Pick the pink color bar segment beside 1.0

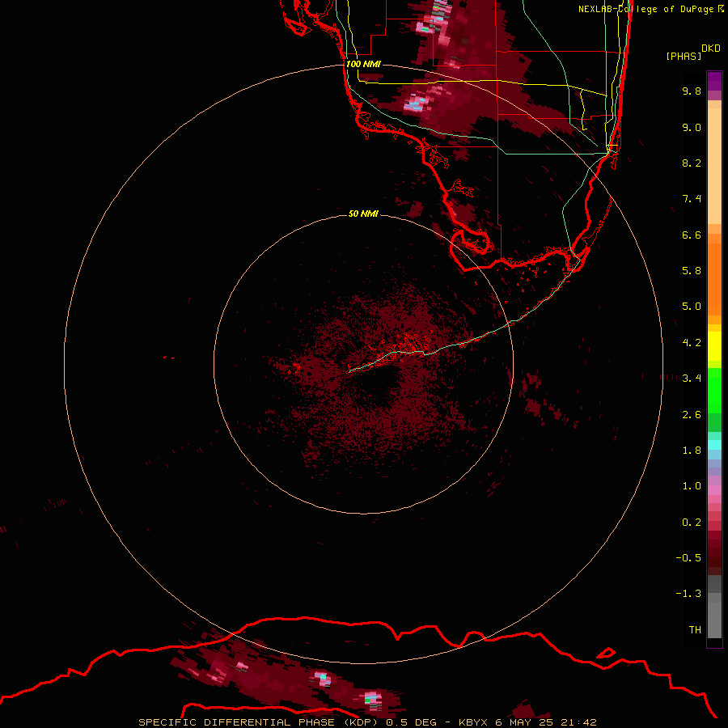coord(714,490)
